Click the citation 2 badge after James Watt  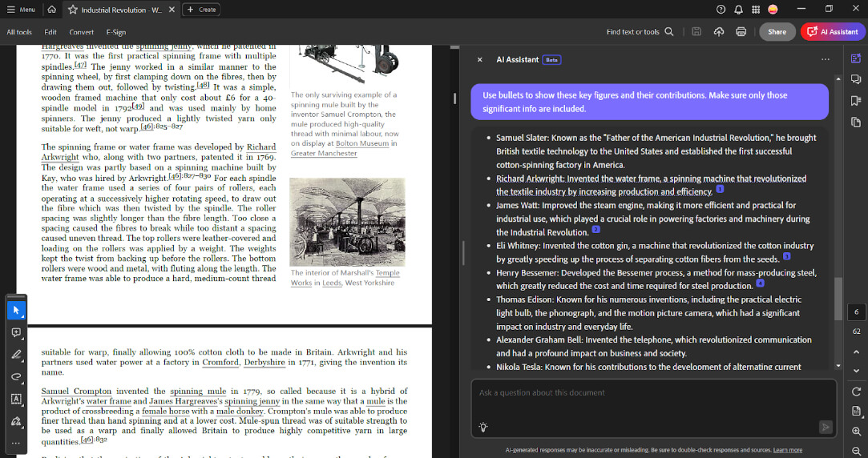(595, 230)
